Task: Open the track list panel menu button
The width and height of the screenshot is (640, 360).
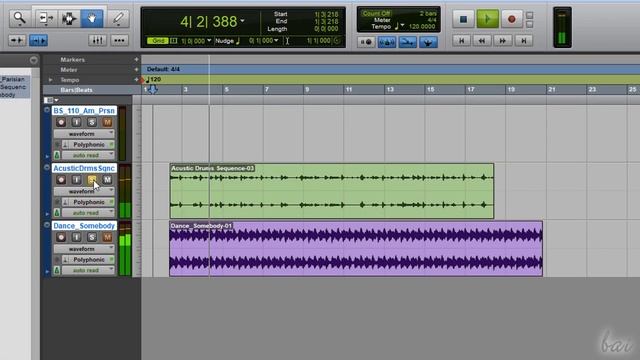Action: (33, 60)
